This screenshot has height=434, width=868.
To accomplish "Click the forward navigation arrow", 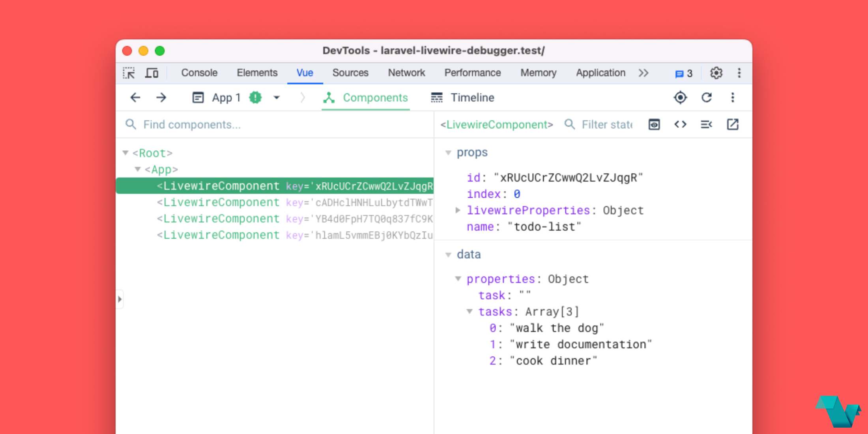I will click(x=161, y=97).
